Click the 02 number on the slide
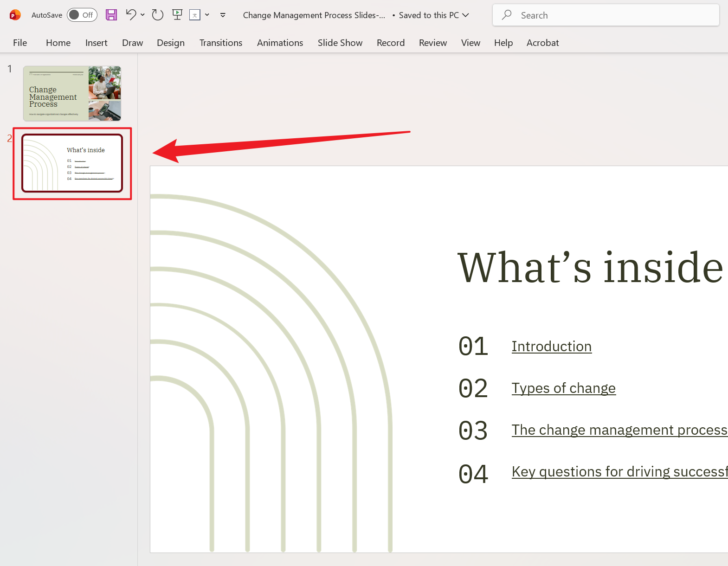 point(473,388)
